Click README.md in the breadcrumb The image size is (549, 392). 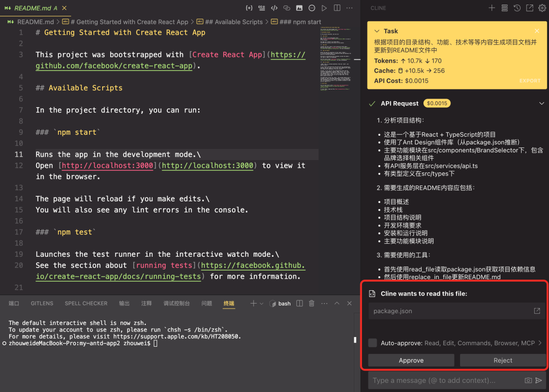[x=36, y=22]
